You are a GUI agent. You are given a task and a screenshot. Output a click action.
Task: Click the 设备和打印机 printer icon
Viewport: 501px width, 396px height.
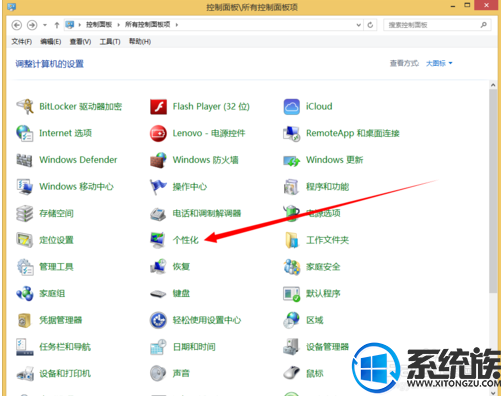pyautogui.click(x=25, y=374)
